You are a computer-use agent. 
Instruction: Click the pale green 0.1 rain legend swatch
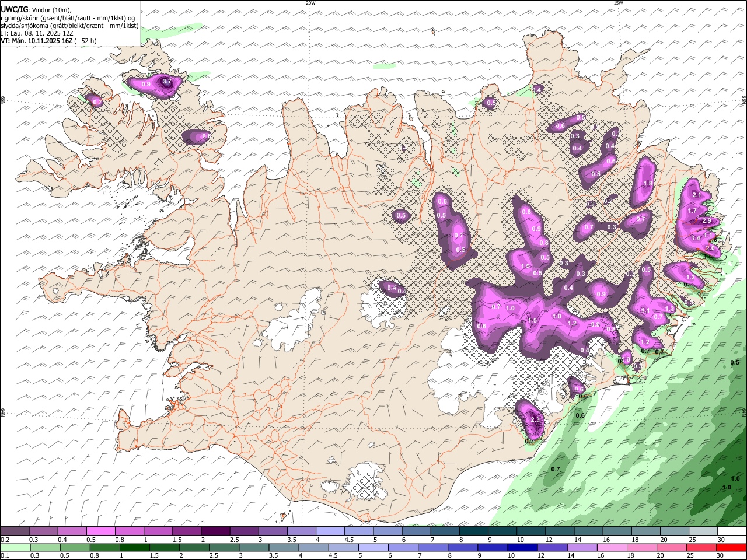pyautogui.click(x=15, y=548)
